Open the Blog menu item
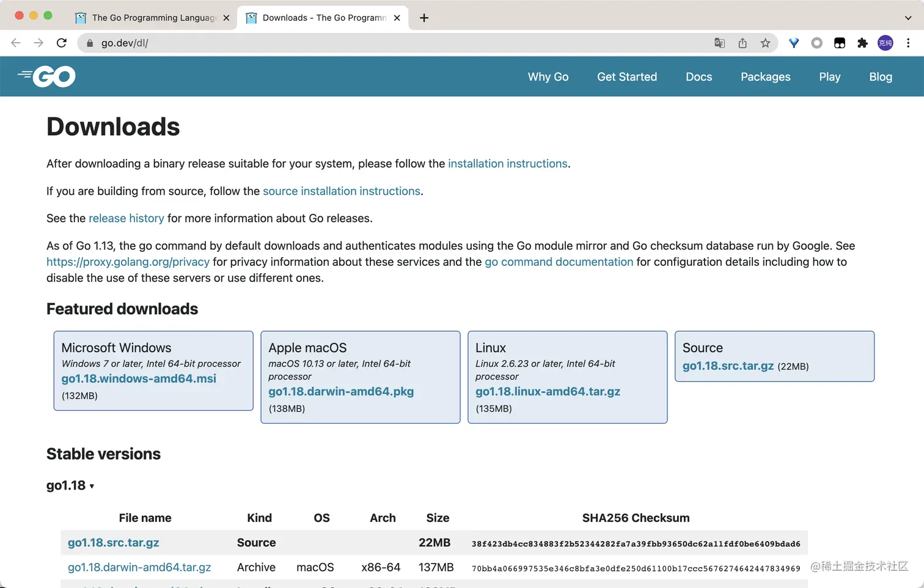 (881, 76)
